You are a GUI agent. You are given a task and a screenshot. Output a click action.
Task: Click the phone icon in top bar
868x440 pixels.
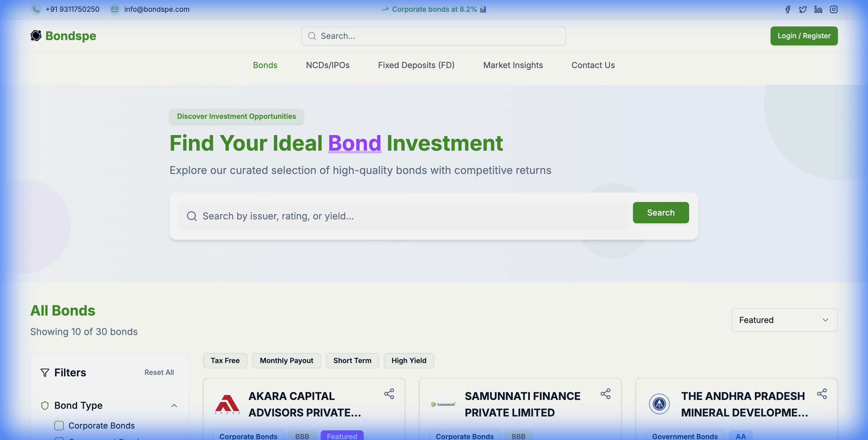(x=36, y=9)
